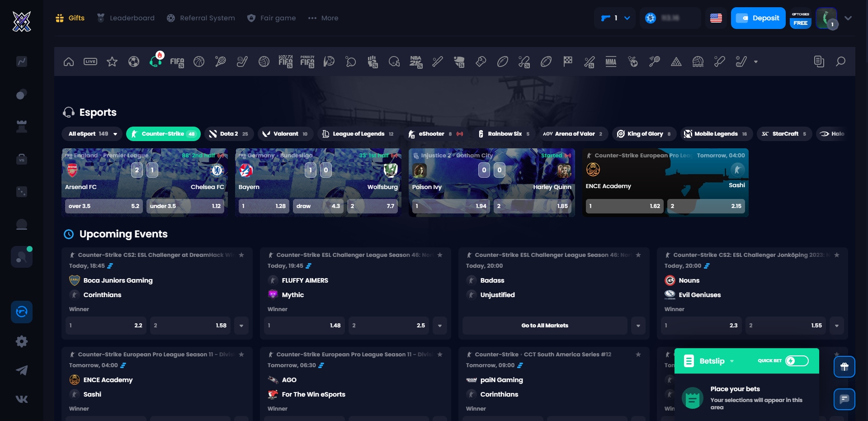This screenshot has width=868, height=421.
Task: Bet on ENCE Academy at odds 1.62
Action: [624, 206]
